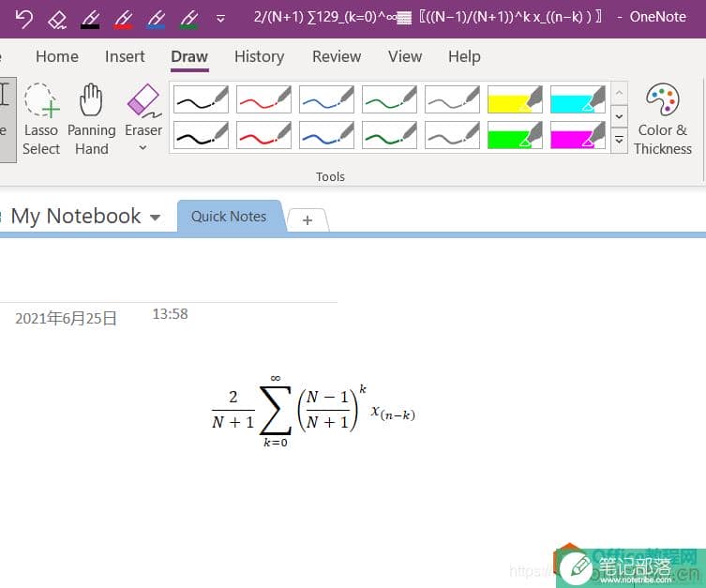Choose thin green pen in top row
Image resolution: width=706 pixels, height=588 pixels.
[389, 99]
